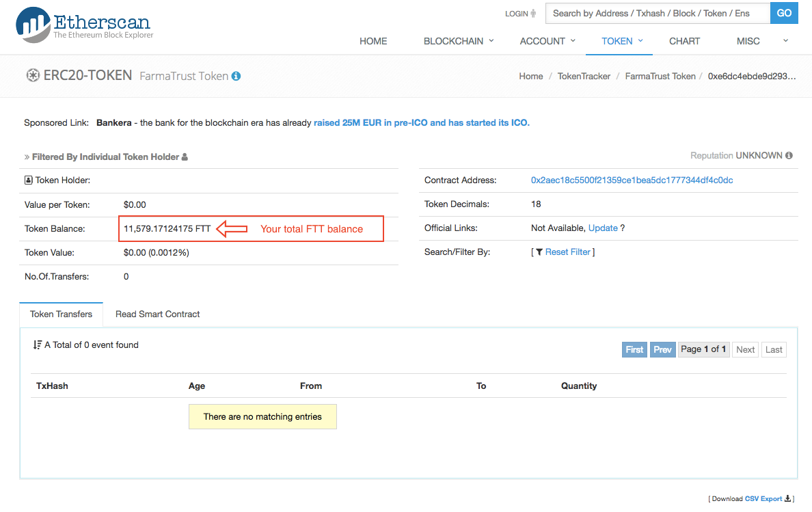The width and height of the screenshot is (812, 512).
Task: Click the Etherscan logo
Action: pyautogui.click(x=84, y=25)
